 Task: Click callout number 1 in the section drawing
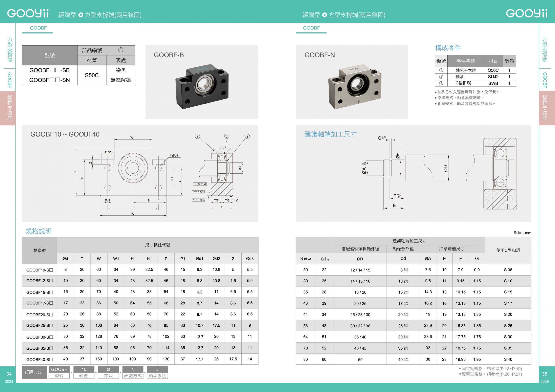point(197,137)
